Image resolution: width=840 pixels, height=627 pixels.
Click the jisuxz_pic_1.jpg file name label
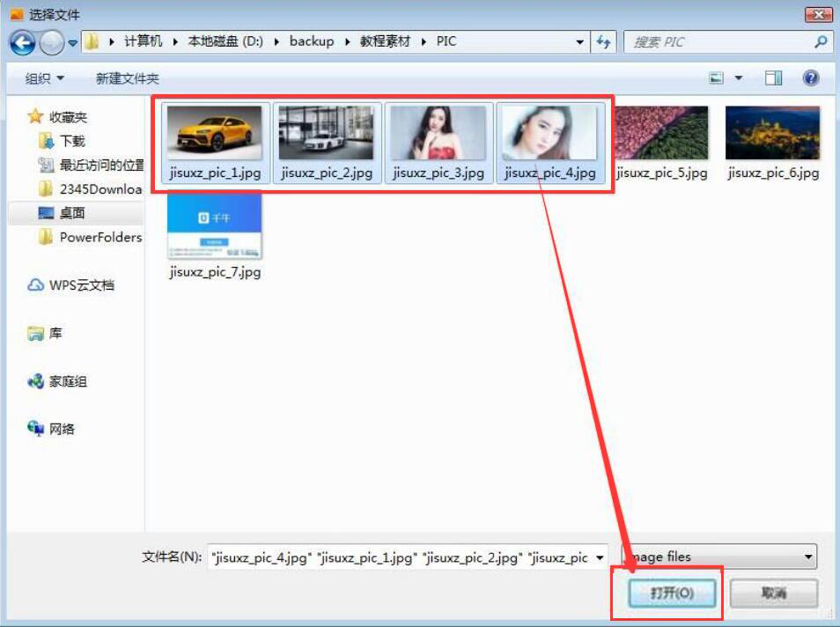tap(215, 173)
